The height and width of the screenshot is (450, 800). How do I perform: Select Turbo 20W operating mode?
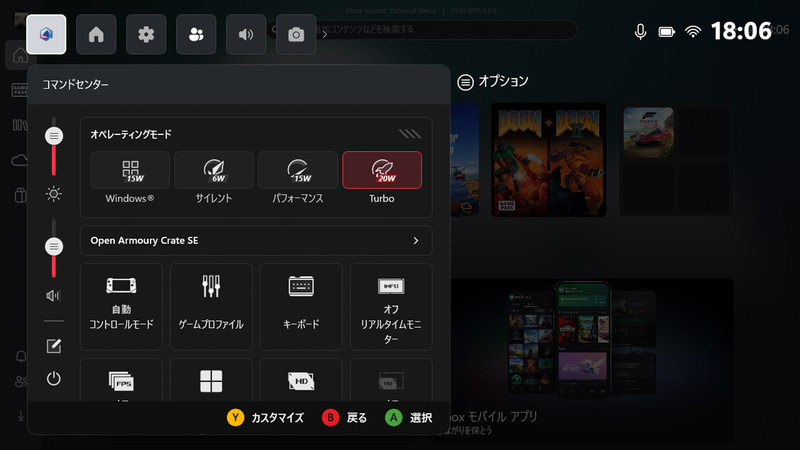[382, 170]
